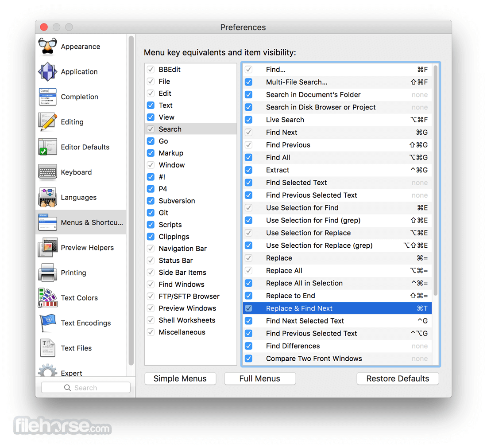Select the Find All row

[337, 158]
